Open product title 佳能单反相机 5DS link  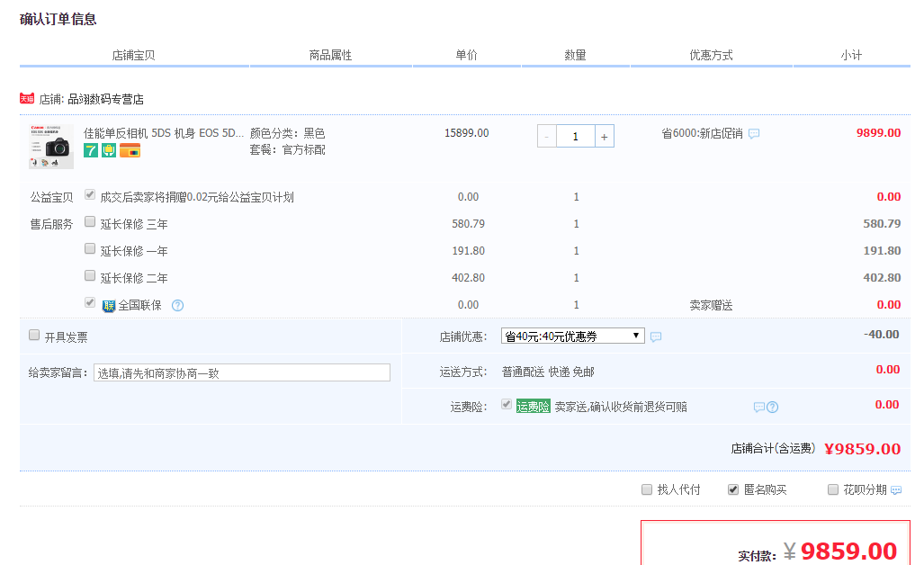[x=163, y=133]
